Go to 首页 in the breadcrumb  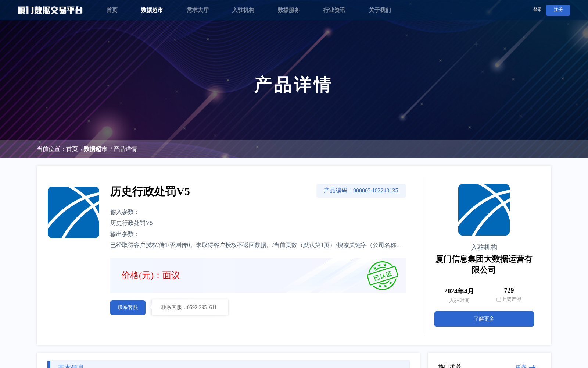pos(72,149)
